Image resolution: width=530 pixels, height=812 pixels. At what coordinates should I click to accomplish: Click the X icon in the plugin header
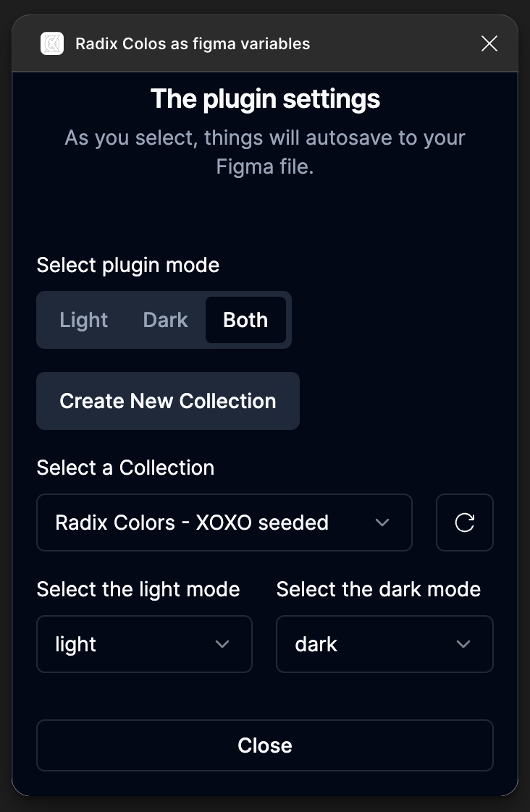(489, 43)
